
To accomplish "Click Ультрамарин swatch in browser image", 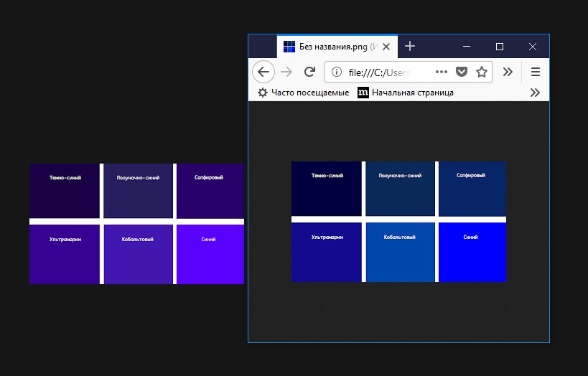I will tap(326, 252).
